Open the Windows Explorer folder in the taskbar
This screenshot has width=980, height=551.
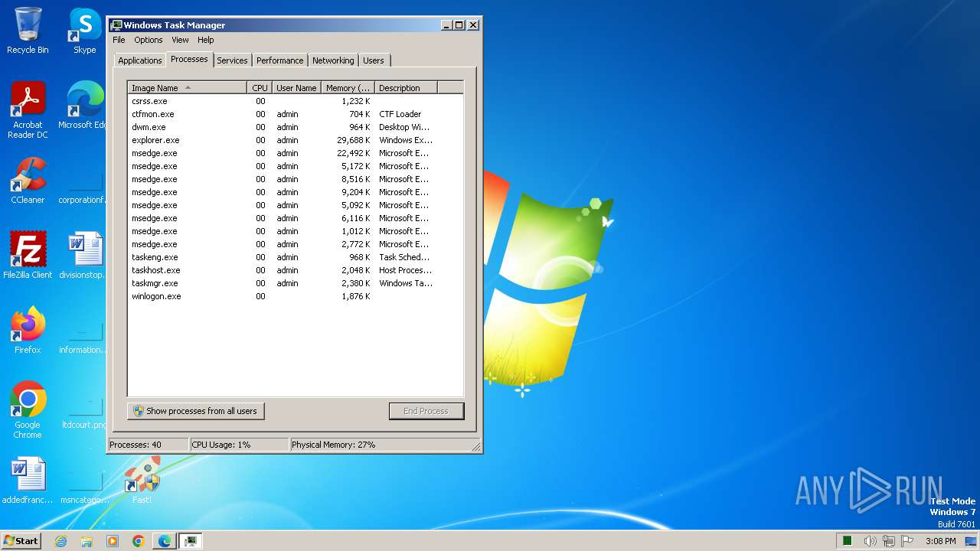(x=87, y=541)
